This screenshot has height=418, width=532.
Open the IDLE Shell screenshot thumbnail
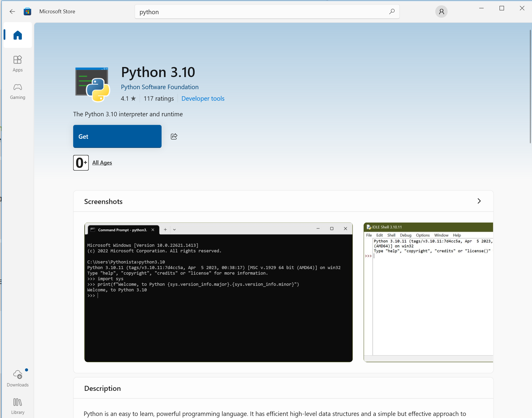[428, 292]
